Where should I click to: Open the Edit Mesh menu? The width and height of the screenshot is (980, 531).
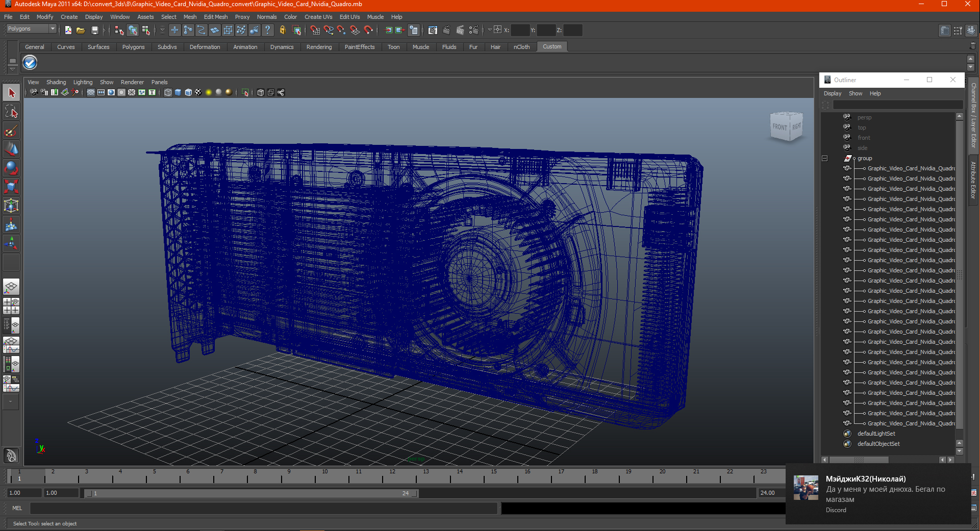click(215, 17)
